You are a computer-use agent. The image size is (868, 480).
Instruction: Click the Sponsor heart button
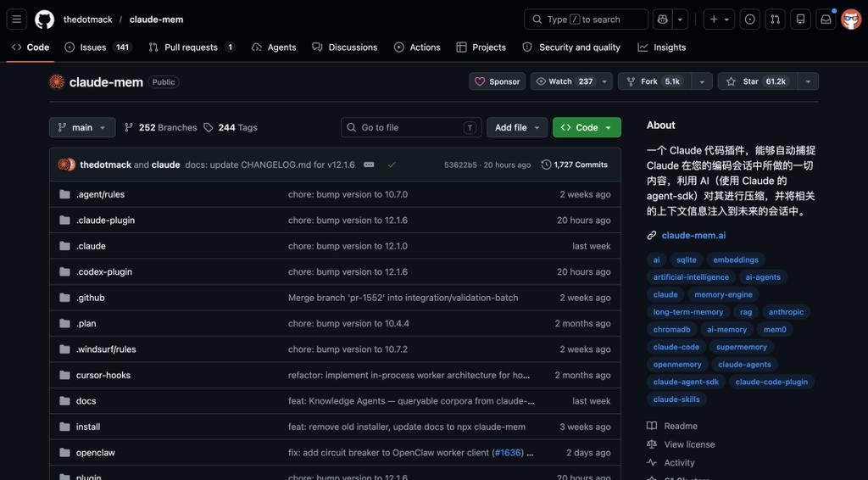(497, 81)
